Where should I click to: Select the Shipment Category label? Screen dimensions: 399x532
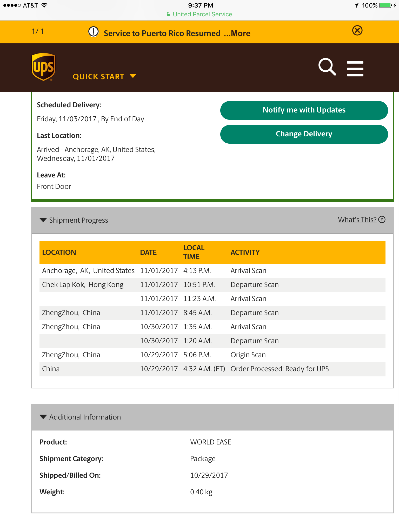point(71,459)
